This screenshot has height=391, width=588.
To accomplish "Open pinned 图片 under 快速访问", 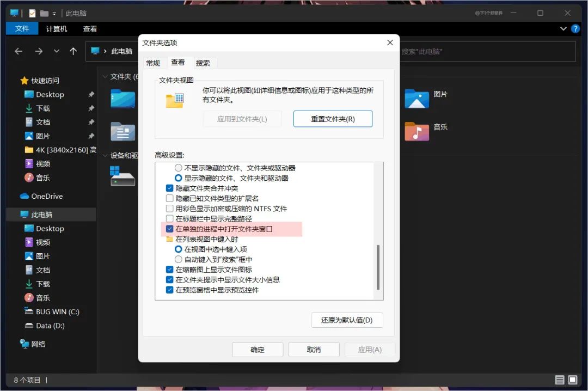I will [x=43, y=136].
